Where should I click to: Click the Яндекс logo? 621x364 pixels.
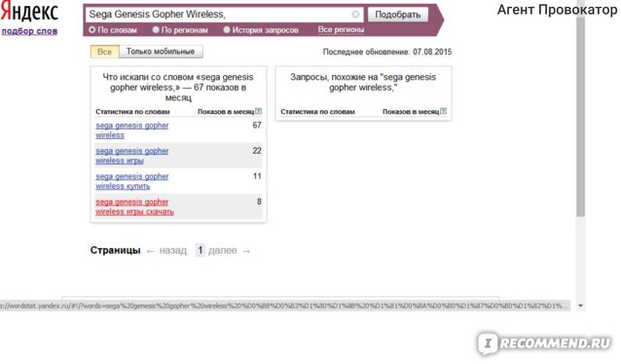click(x=29, y=12)
